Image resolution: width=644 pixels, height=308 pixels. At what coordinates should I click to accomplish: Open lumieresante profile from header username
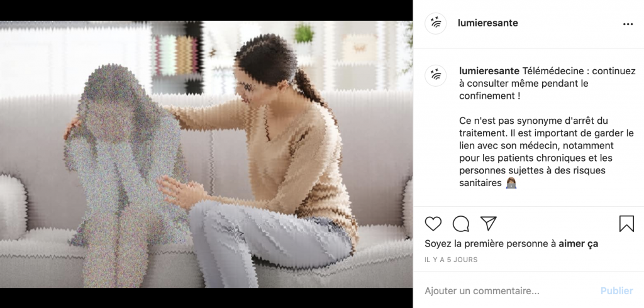point(488,23)
